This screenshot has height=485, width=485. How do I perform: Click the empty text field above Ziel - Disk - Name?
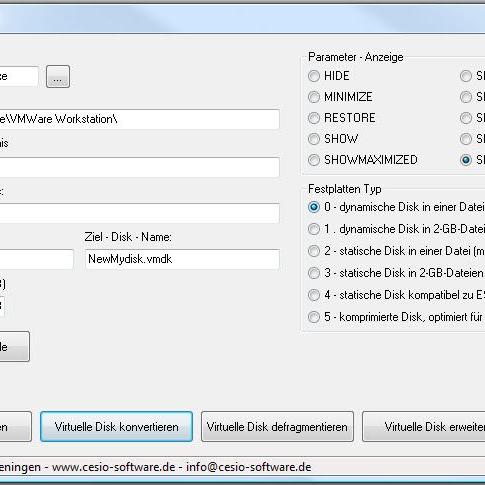coord(139,213)
